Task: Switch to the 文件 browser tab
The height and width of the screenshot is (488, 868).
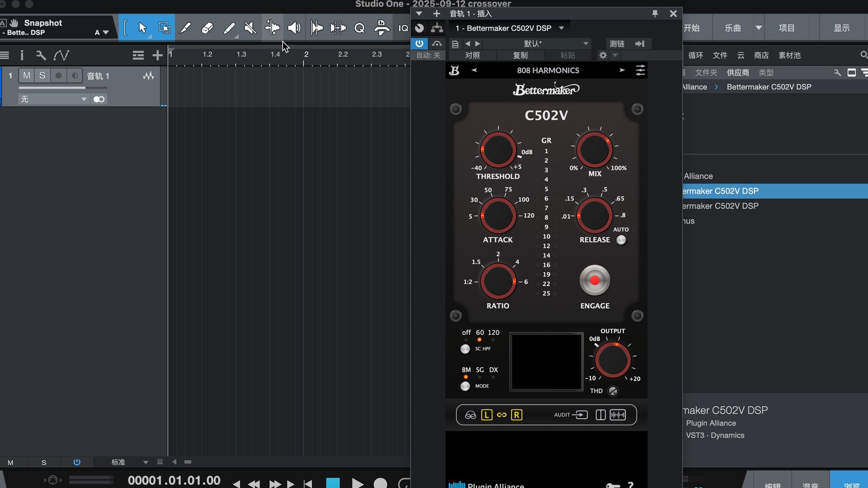Action: (720, 55)
